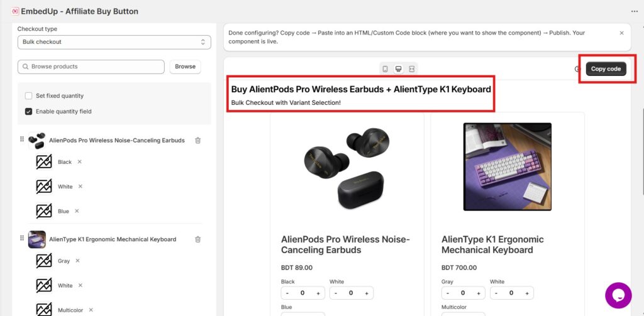Open the Checkout type dropdown showing Bulk checkout
This screenshot has height=316, width=644.
click(114, 42)
